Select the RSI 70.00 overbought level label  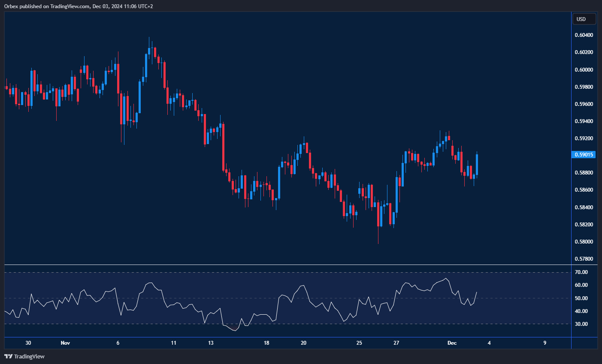click(581, 272)
